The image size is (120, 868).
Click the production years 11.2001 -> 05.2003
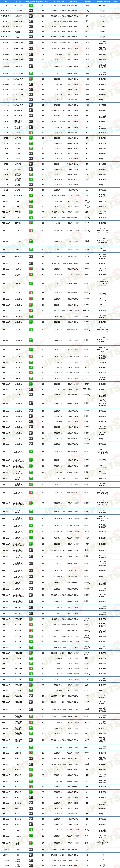58,196
